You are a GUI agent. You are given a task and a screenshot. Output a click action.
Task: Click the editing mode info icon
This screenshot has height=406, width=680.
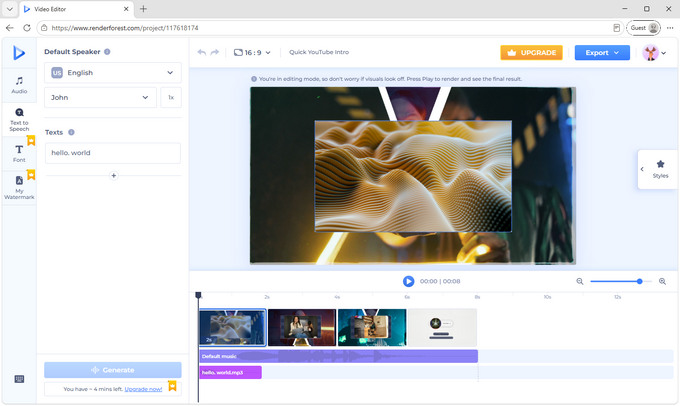[254, 79]
